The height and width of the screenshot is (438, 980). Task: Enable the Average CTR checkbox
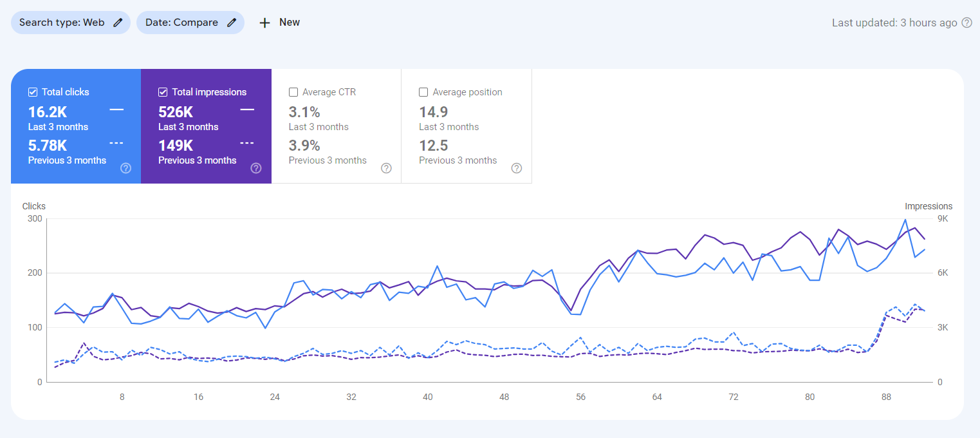point(293,92)
